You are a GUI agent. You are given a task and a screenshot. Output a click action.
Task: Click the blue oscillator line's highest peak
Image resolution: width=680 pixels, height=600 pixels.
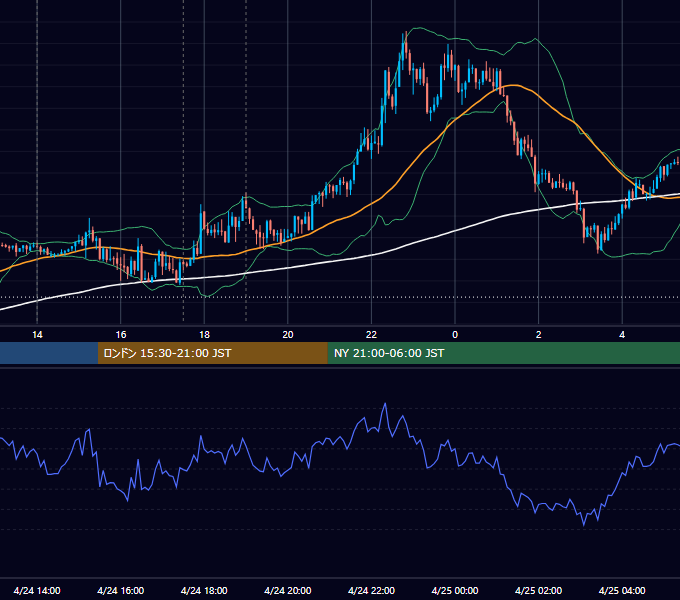385,404
